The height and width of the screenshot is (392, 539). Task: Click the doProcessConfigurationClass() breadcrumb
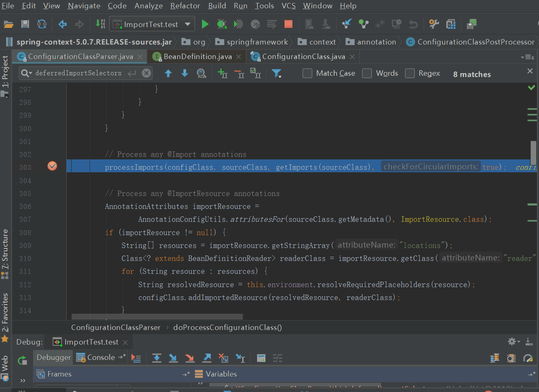click(227, 327)
